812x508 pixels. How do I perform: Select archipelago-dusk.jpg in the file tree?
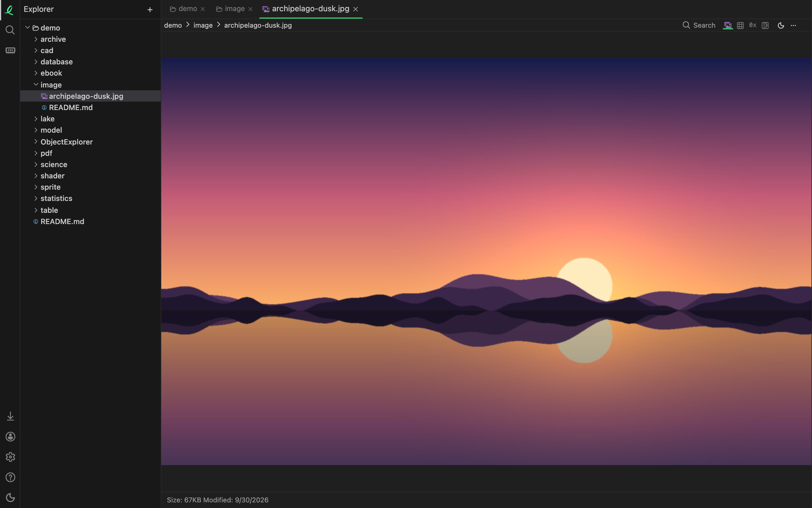[x=90, y=96]
